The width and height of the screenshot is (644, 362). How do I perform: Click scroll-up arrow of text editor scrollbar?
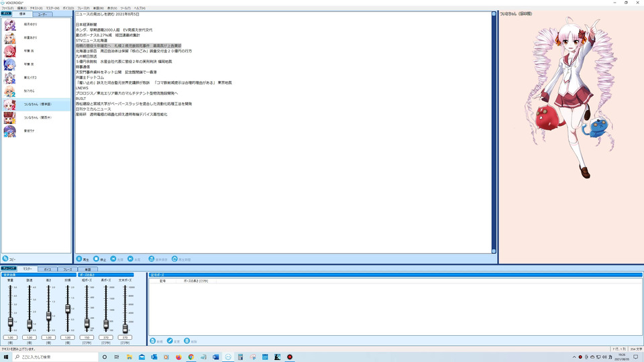pyautogui.click(x=494, y=14)
